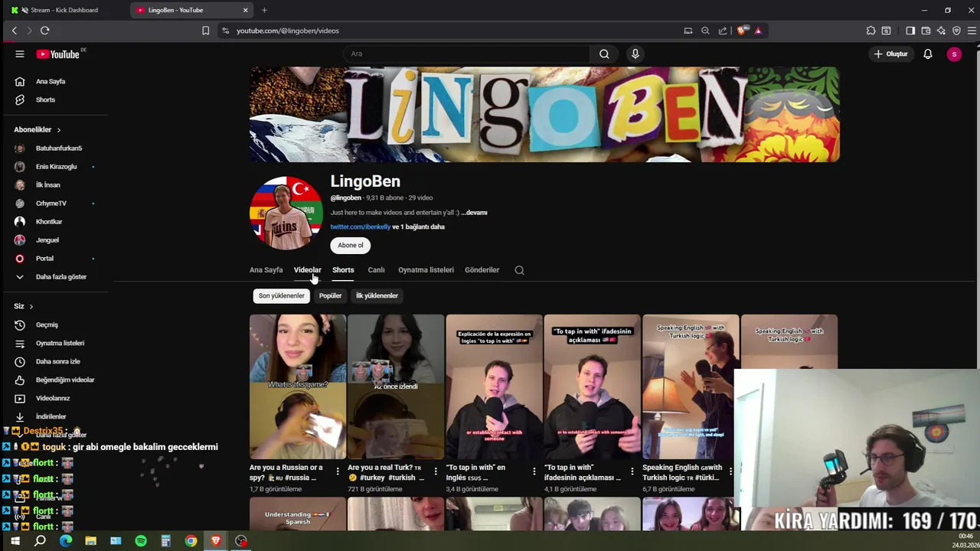This screenshot has height=551, width=980.
Task: Select the channel Ana Sayfa tab
Action: pyautogui.click(x=266, y=269)
